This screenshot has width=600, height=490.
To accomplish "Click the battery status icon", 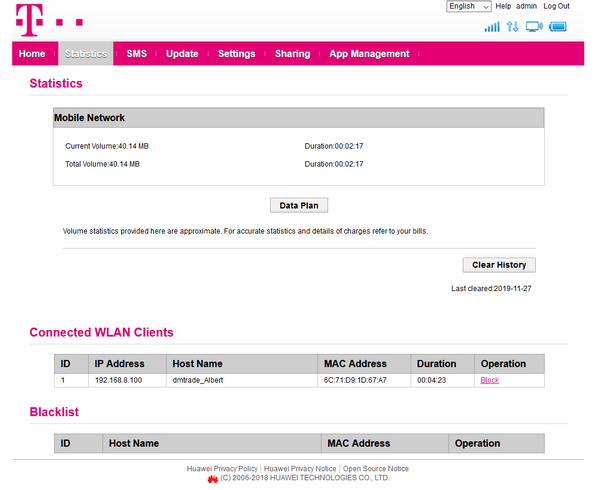I will pyautogui.click(x=558, y=26).
